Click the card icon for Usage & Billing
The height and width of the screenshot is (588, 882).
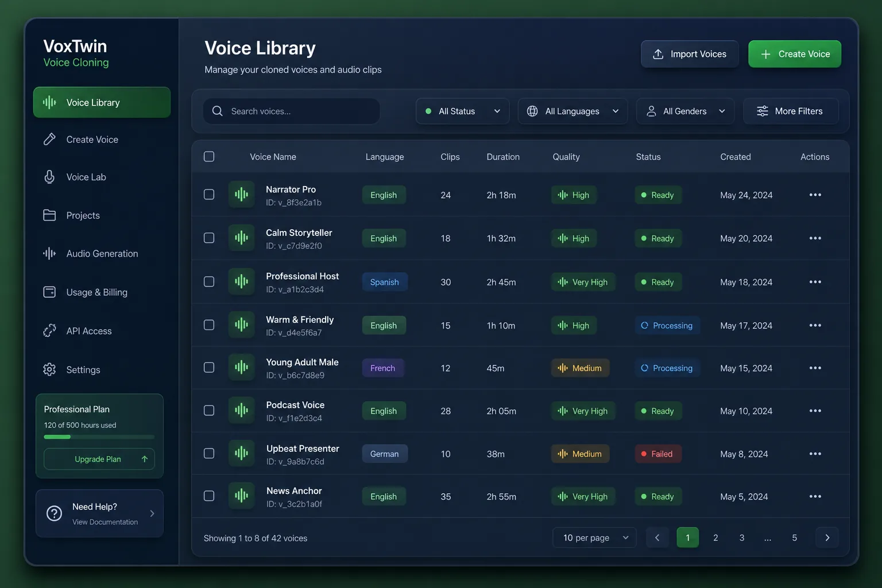(50, 292)
